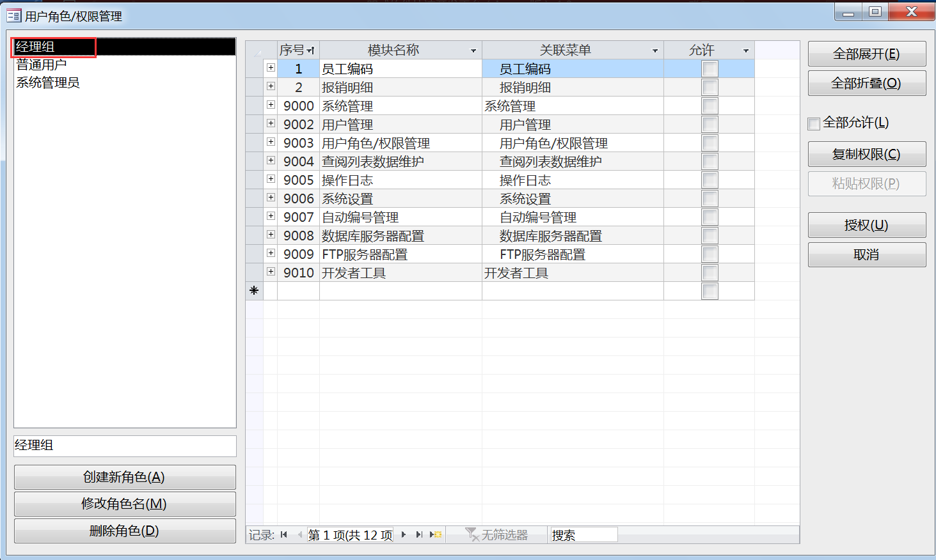The image size is (936, 560).
Task: Check allow box for 用户角色/权限管理 row
Action: click(x=710, y=143)
